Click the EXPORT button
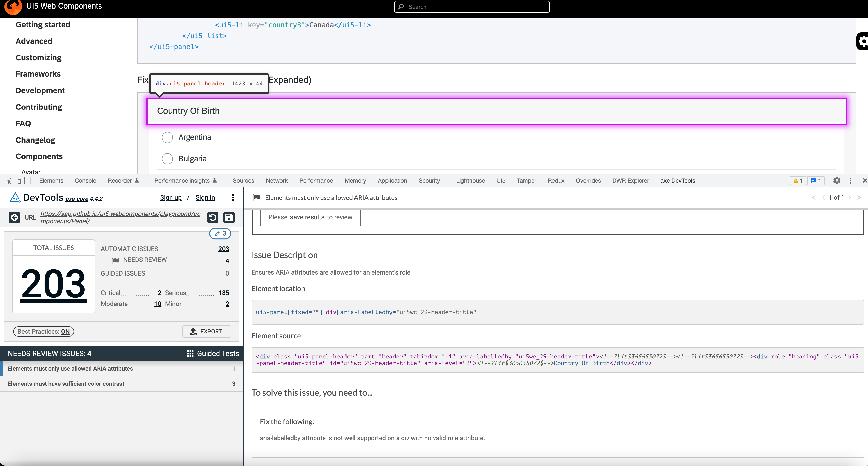The width and height of the screenshot is (868, 466). [207, 331]
